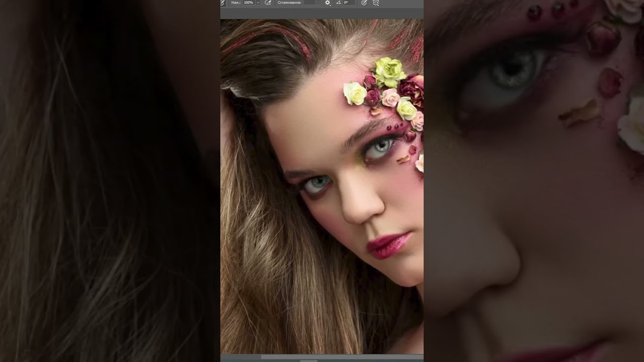Toggle the pressure-for-size target icon
This screenshot has width=644, height=362.
pyautogui.click(x=364, y=3)
